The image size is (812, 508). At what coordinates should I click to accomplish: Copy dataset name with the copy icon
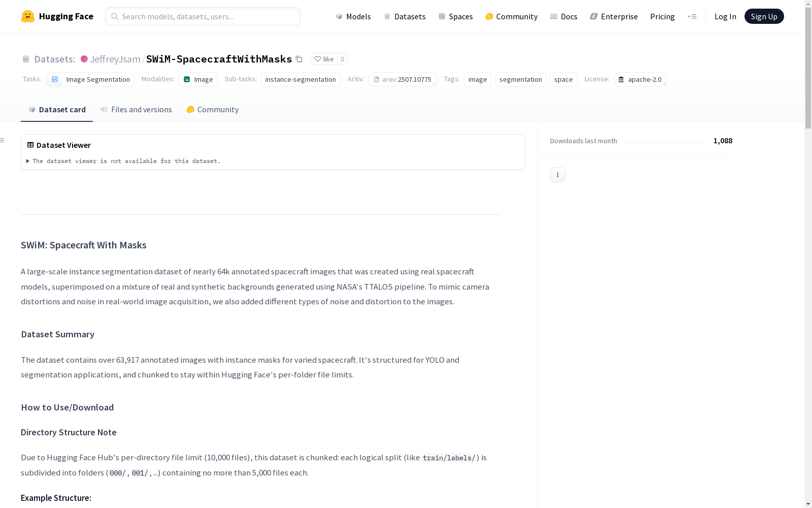click(x=299, y=59)
